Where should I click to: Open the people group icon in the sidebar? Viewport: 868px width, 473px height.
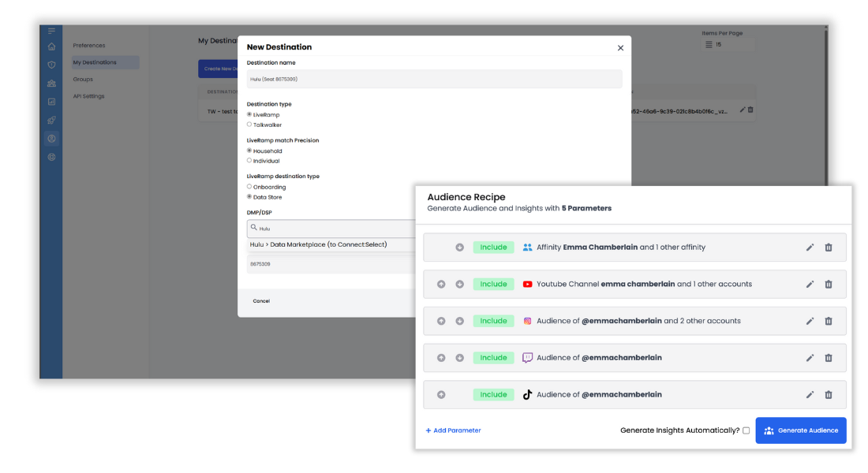click(51, 84)
